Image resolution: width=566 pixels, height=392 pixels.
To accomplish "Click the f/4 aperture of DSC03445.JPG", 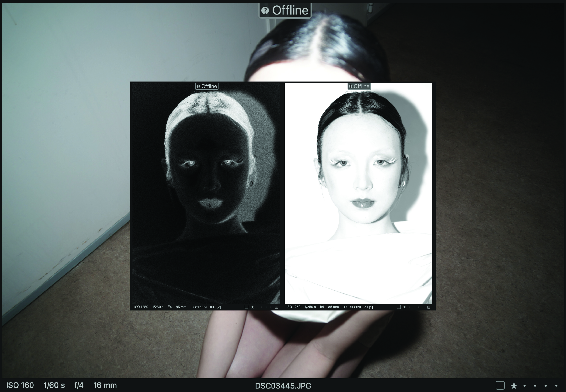I will point(79,385).
